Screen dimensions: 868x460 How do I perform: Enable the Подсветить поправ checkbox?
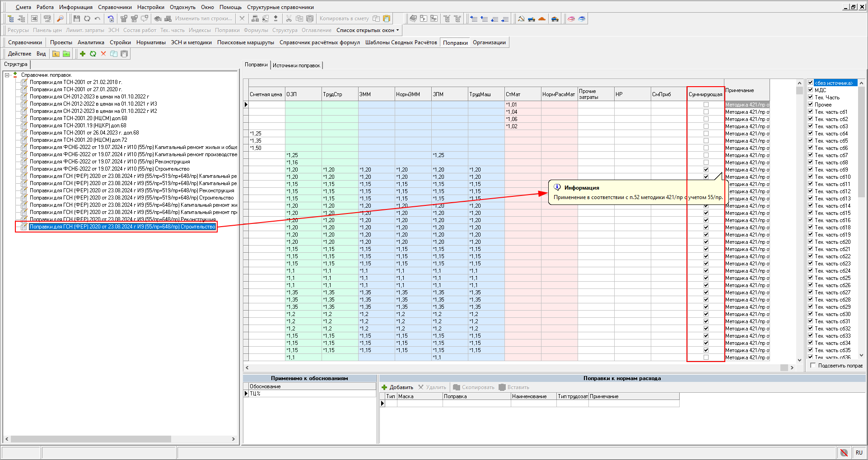pos(813,366)
